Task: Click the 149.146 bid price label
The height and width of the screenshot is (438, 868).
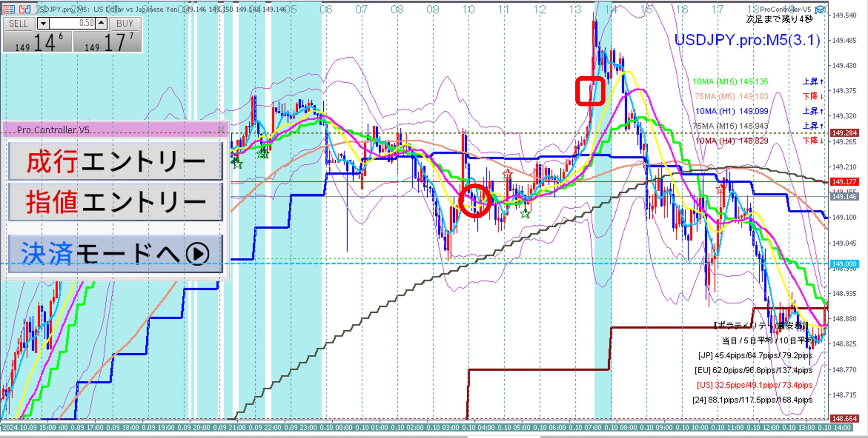Action: click(844, 196)
